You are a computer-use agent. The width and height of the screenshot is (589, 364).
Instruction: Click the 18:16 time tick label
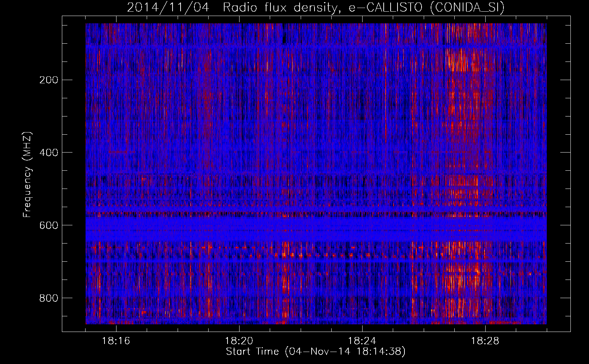[x=116, y=341]
